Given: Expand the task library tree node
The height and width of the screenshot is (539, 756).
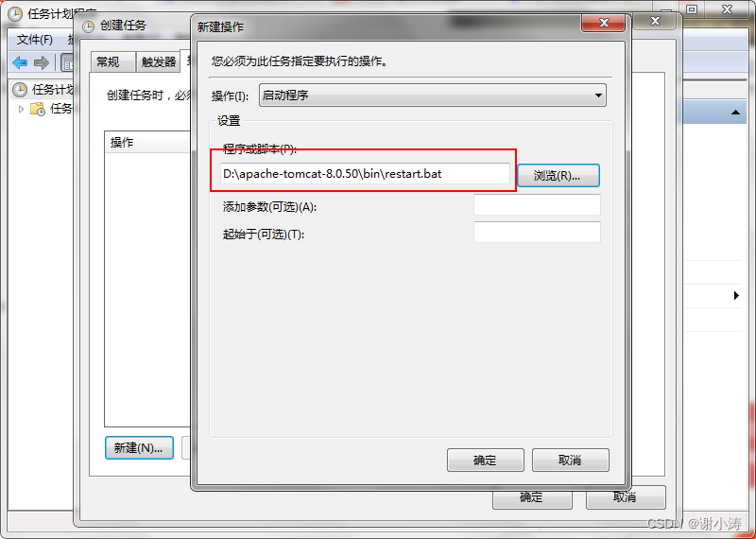Looking at the screenshot, I should pyautogui.click(x=21, y=109).
